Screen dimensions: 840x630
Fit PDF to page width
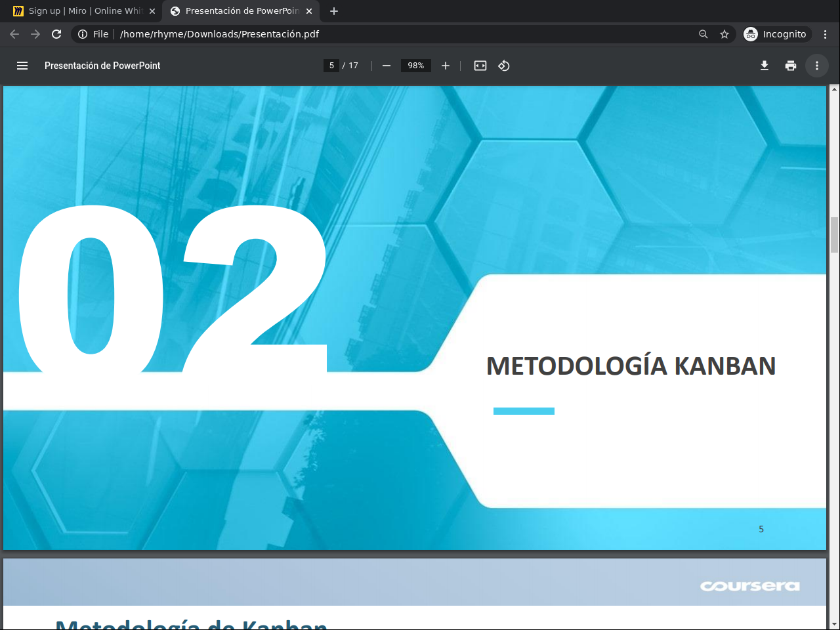click(x=480, y=66)
